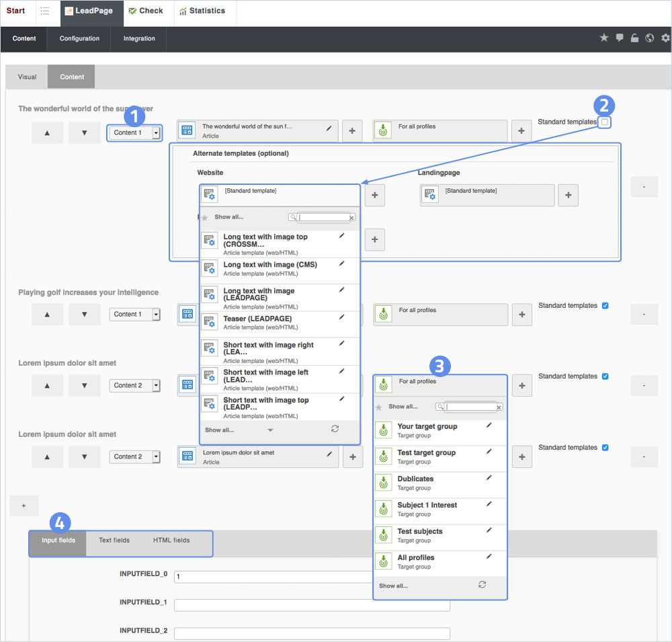Edit the Dublicates target group pencil

[489, 477]
